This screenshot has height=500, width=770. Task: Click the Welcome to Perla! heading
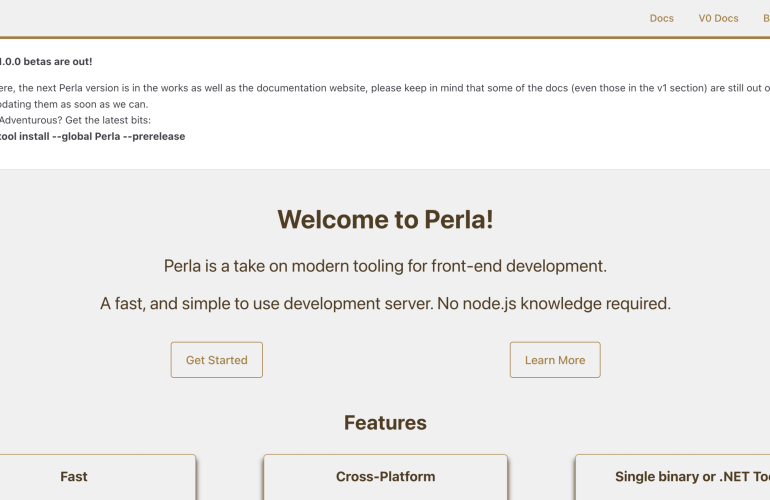point(385,219)
